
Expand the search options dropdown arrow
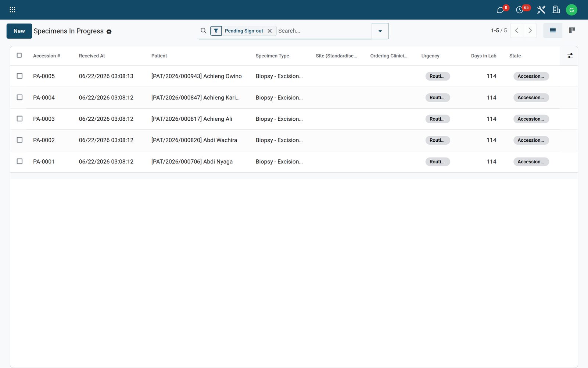pos(380,31)
